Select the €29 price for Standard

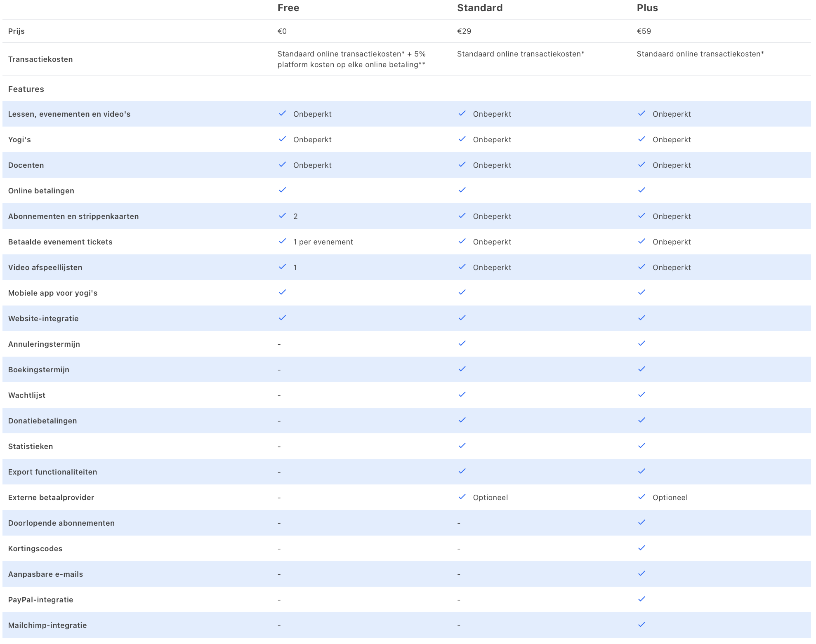tap(464, 31)
